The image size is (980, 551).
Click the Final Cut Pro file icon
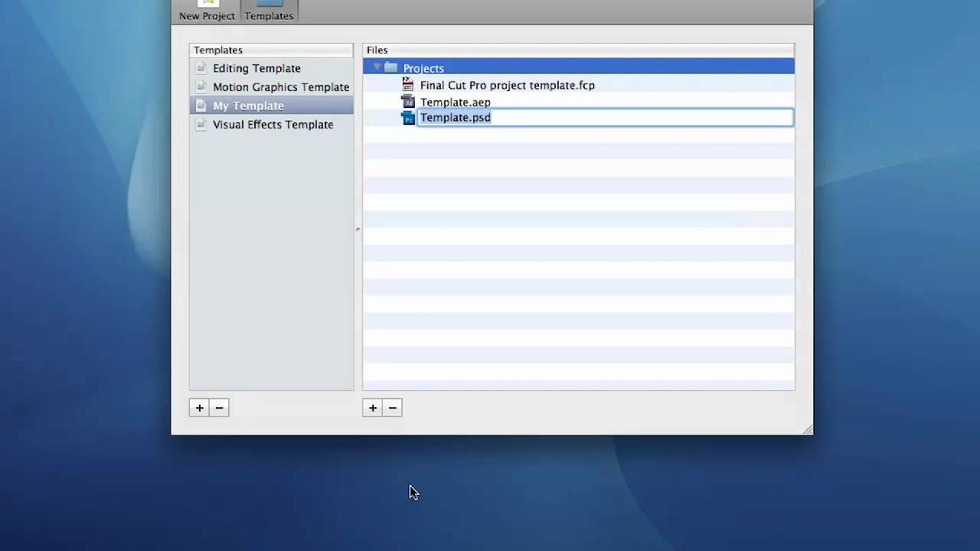click(x=407, y=85)
